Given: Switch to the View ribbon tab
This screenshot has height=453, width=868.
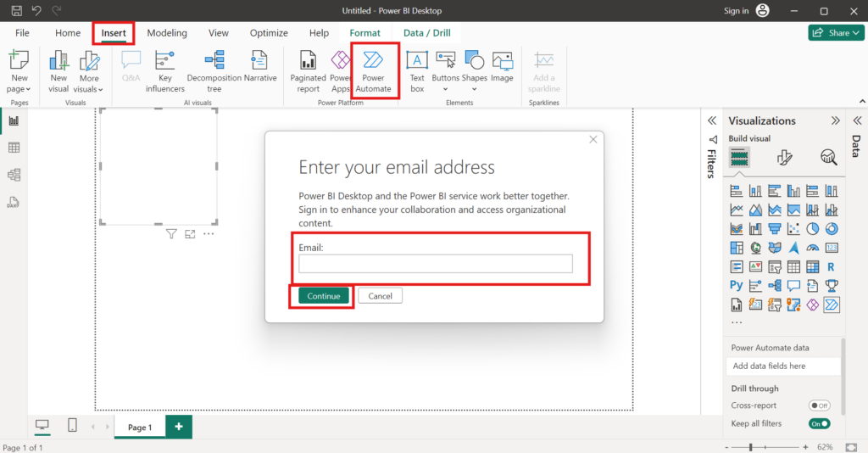Looking at the screenshot, I should [x=218, y=33].
